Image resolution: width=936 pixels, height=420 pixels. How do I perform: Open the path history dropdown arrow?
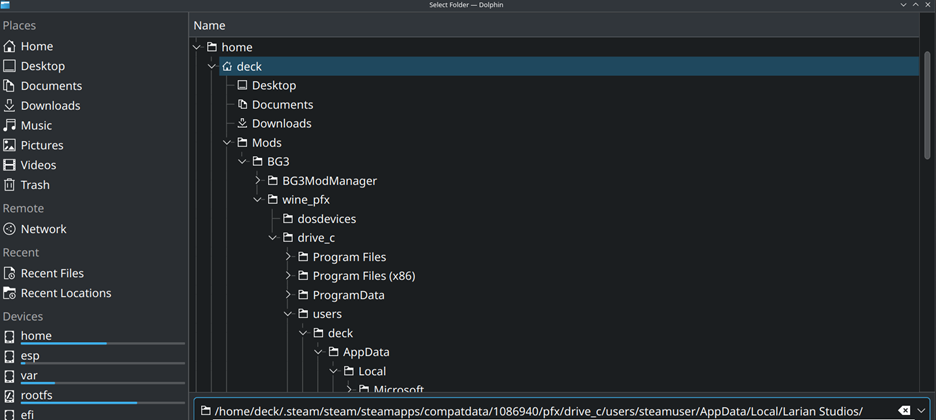[922, 411]
